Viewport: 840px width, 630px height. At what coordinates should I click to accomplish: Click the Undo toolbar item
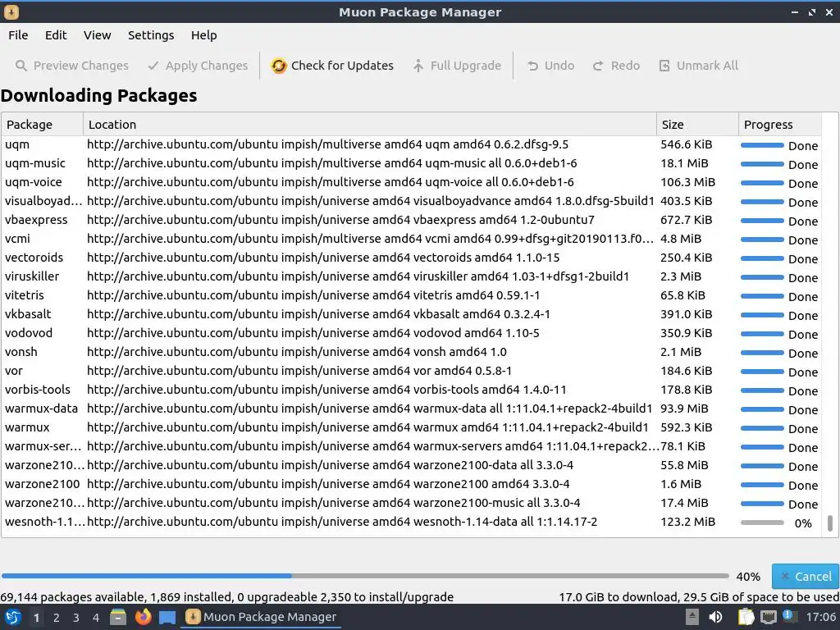550,66
